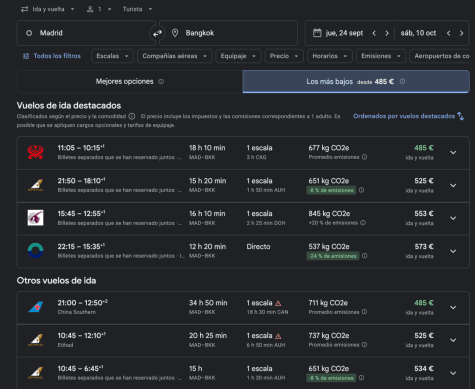Open Ordenados por vuelos destacados sorting
This screenshot has width=475, height=389.
point(408,116)
